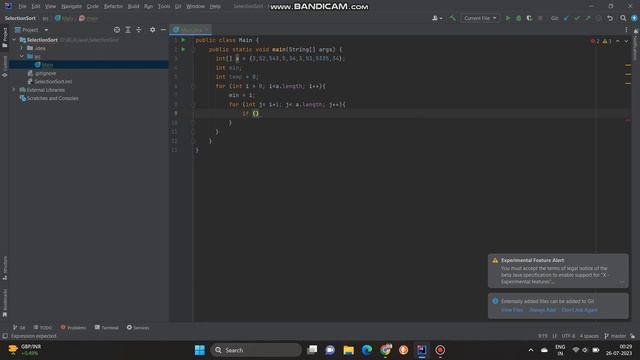Click the taskbar Search box
Screen dimensions: 640x360
coord(256,350)
